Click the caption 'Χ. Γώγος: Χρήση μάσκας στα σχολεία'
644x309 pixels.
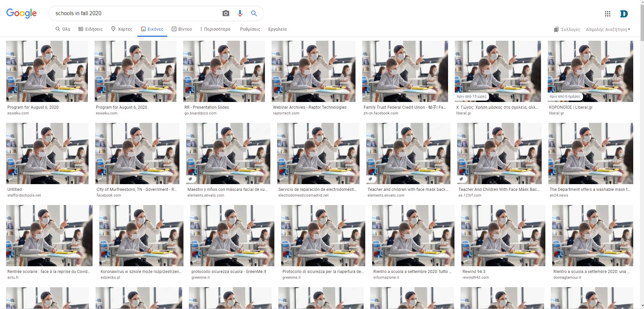click(497, 107)
